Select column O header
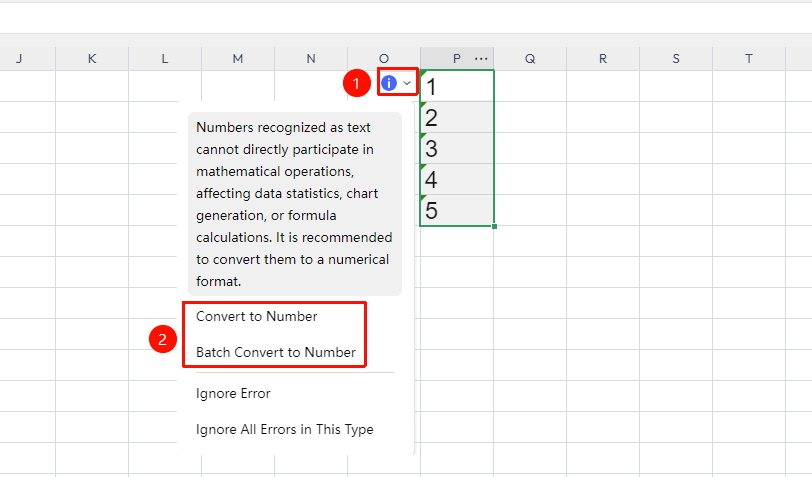This screenshot has width=812, height=477. point(384,59)
